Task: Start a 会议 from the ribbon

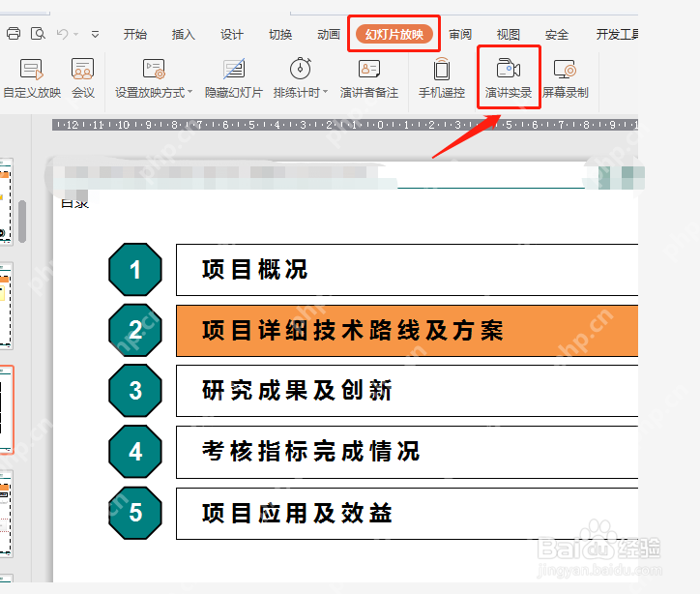Action: 83,78
